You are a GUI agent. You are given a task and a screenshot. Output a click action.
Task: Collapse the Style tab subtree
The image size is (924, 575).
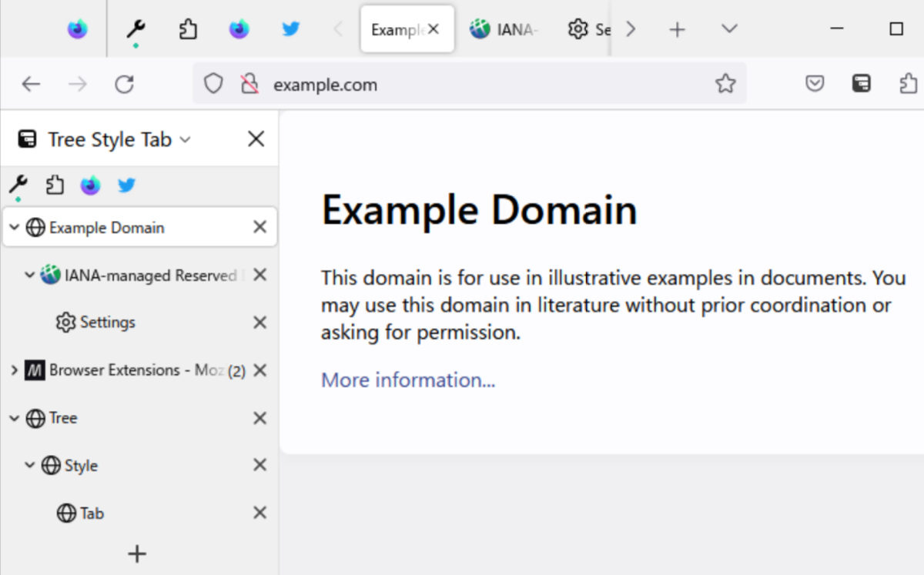(30, 466)
